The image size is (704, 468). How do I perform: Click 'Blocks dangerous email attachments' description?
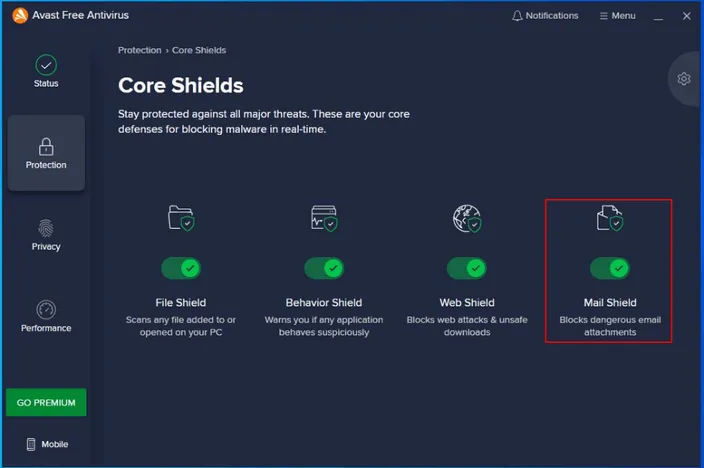tap(610, 326)
